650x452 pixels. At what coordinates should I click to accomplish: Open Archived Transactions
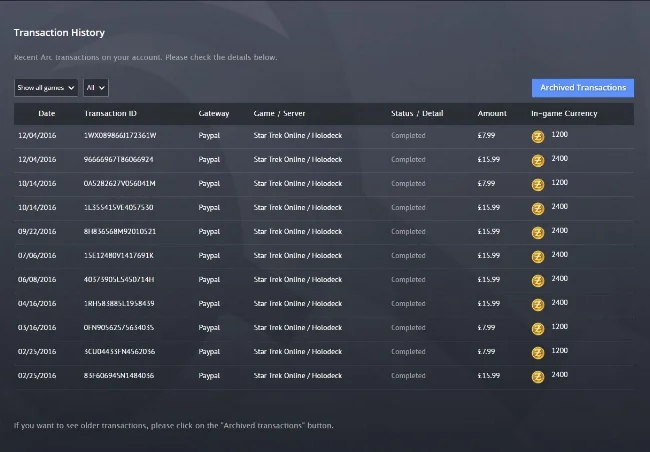[x=583, y=88]
